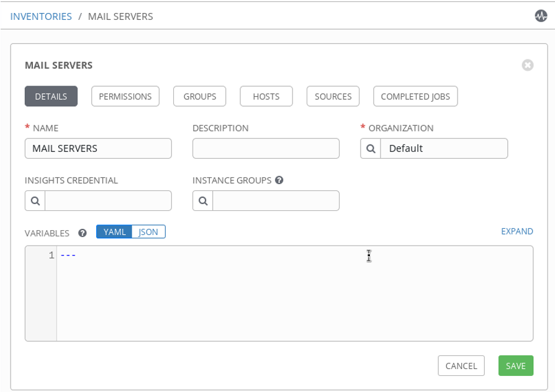Focus the Description input field
The image size is (555, 392).
(x=266, y=149)
